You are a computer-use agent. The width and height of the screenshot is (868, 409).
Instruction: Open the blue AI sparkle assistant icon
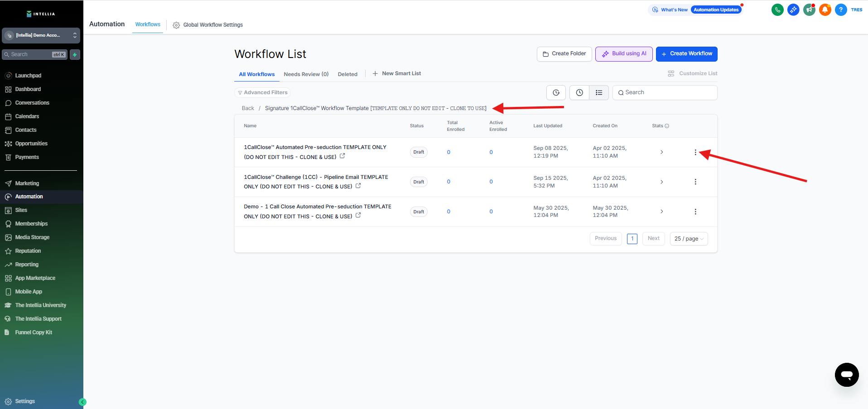click(x=793, y=10)
